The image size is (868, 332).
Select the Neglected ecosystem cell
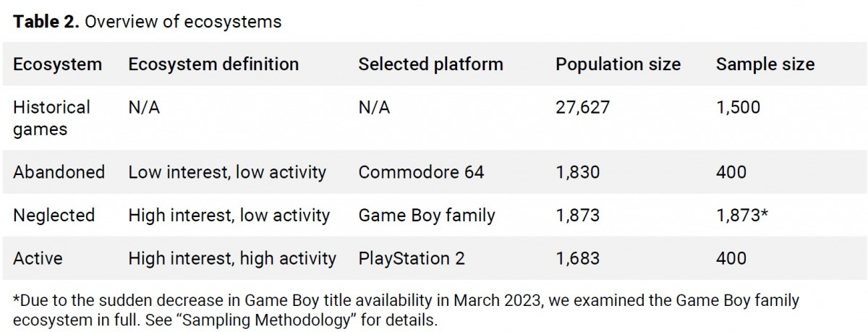pyautogui.click(x=54, y=215)
